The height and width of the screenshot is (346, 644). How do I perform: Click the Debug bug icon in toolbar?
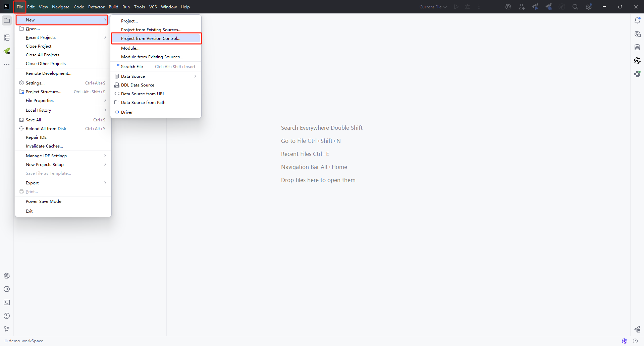pos(468,7)
